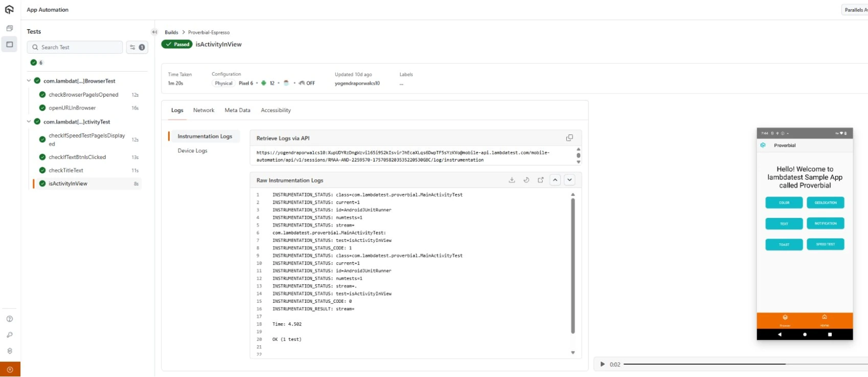Select the isActivityInView test row
This screenshot has width=868, height=377.
point(87,184)
